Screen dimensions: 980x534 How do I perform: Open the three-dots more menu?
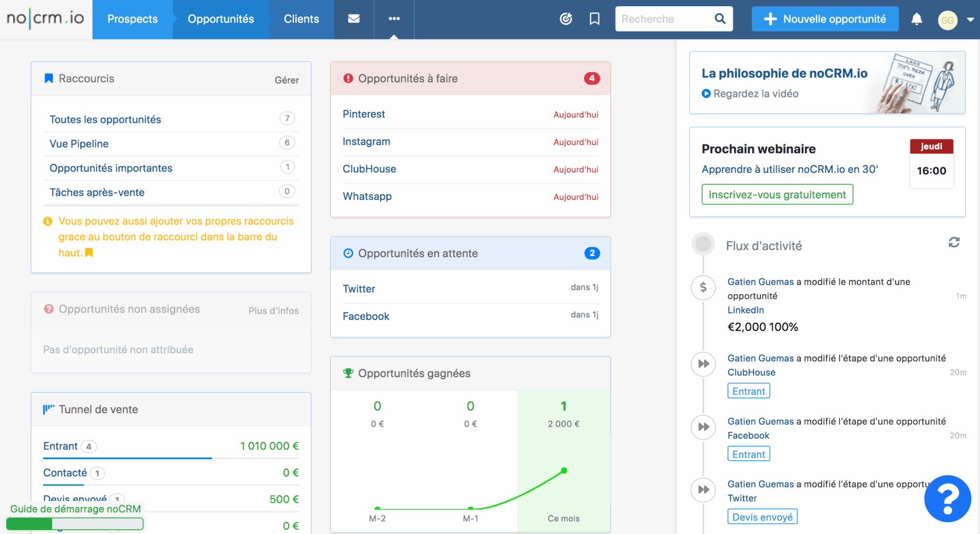(394, 19)
